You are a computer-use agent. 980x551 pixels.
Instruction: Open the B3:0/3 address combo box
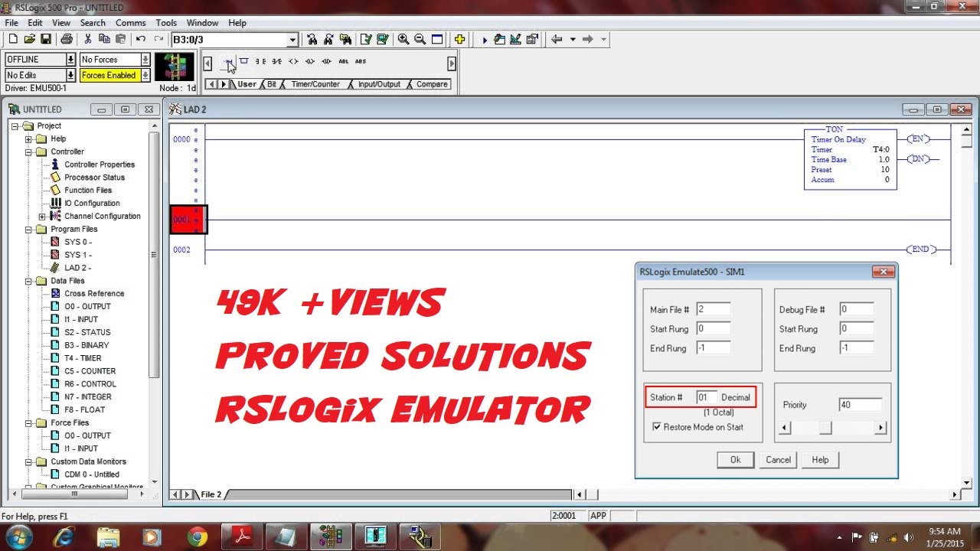(x=292, y=40)
